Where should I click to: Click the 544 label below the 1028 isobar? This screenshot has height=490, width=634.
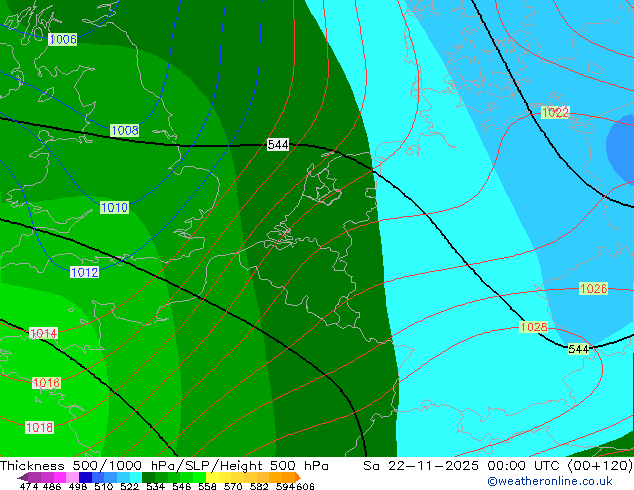coord(579,349)
